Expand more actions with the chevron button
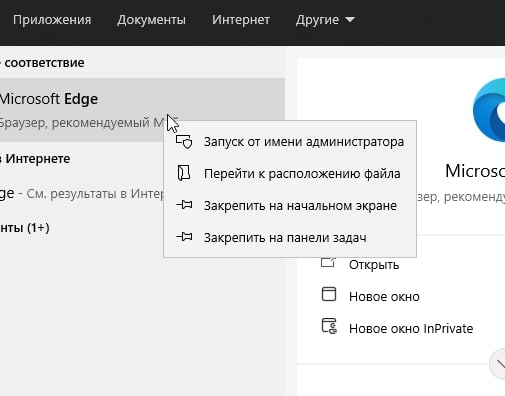505x396 pixels. [498, 364]
